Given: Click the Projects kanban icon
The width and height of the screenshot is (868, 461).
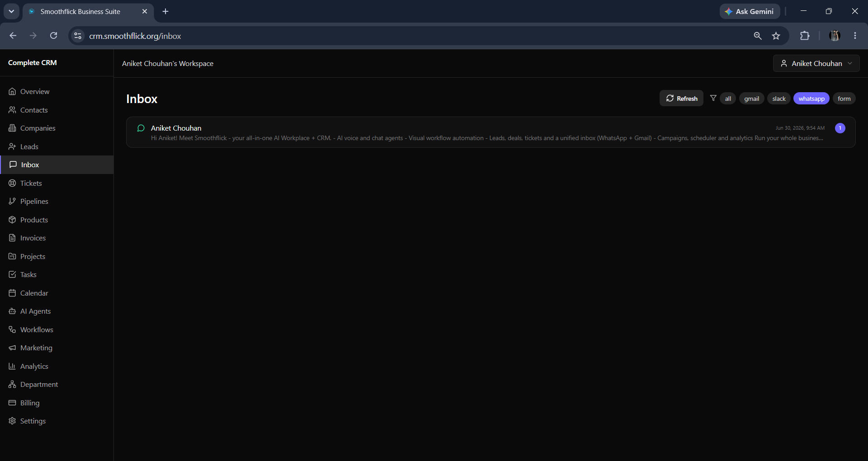Looking at the screenshot, I should 12,256.
